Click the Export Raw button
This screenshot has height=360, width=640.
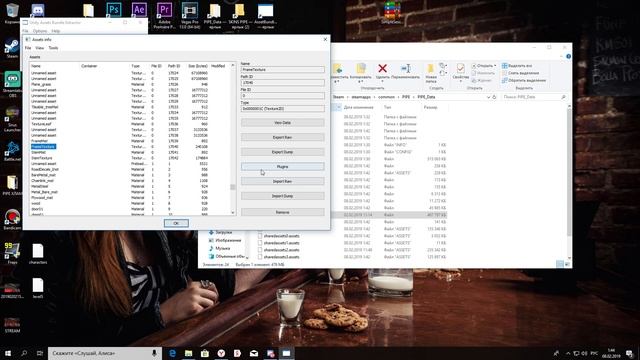click(282, 137)
